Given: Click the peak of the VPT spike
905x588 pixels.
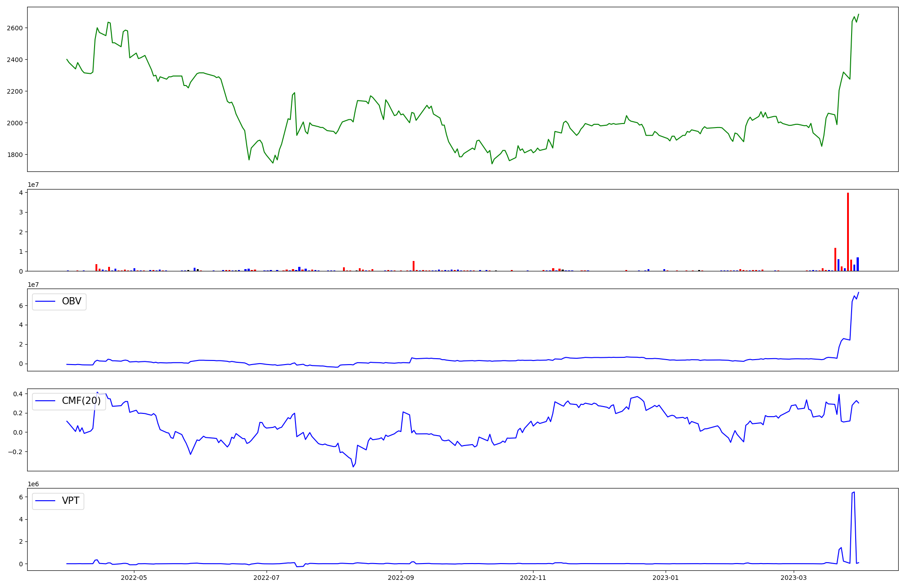Looking at the screenshot, I should point(854,492).
